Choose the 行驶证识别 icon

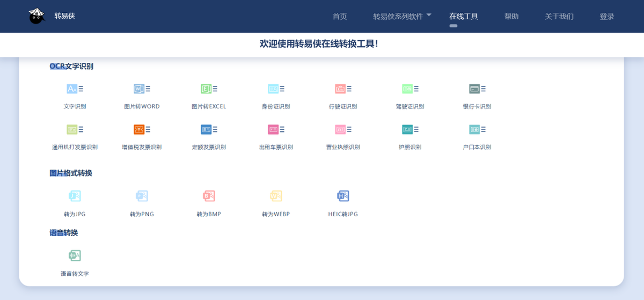click(x=343, y=89)
